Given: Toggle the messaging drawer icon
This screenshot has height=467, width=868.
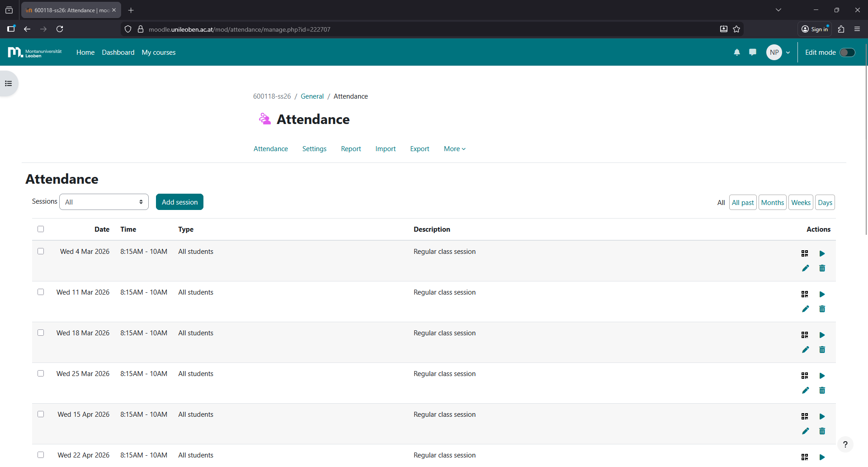Looking at the screenshot, I should [753, 52].
